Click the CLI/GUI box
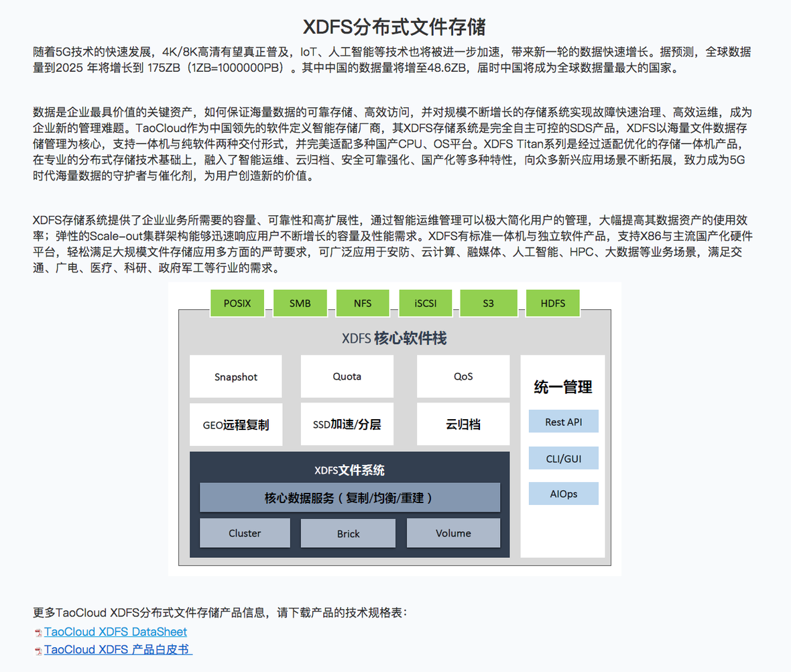791x672 pixels. tap(564, 459)
